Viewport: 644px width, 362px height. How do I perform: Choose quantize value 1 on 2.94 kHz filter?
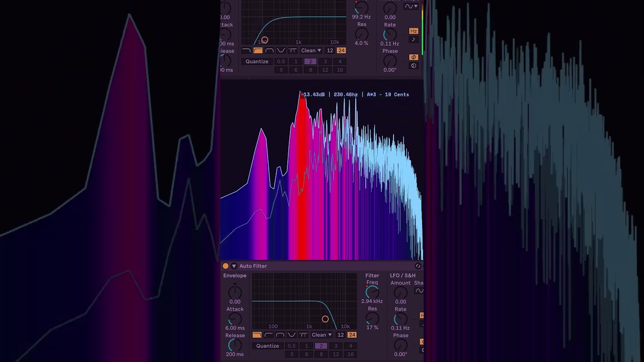point(306,346)
